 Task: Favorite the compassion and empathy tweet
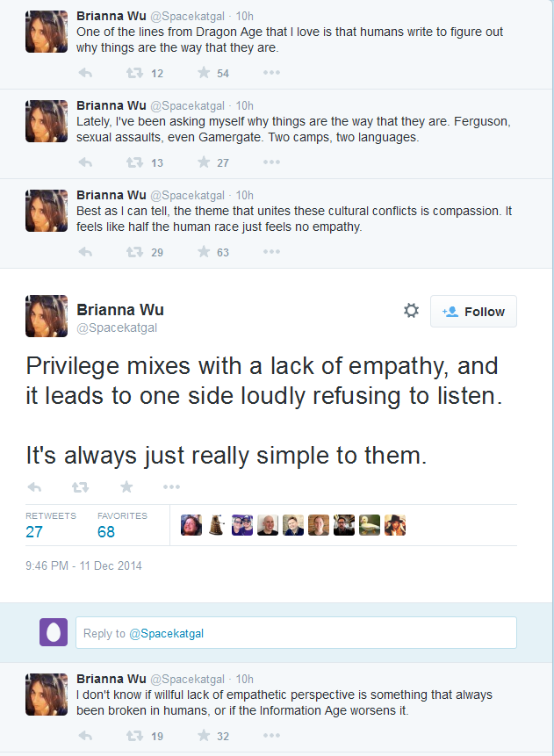coord(204,251)
